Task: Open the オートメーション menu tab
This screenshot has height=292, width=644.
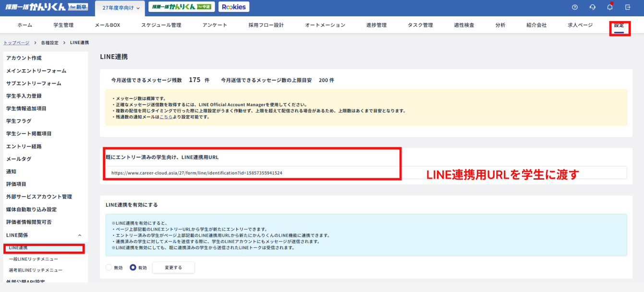Action: click(x=325, y=25)
